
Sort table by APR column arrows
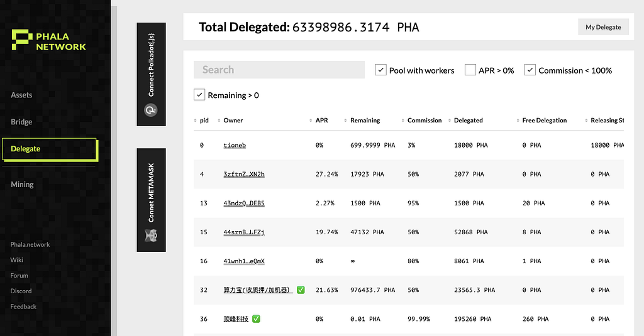[311, 121]
